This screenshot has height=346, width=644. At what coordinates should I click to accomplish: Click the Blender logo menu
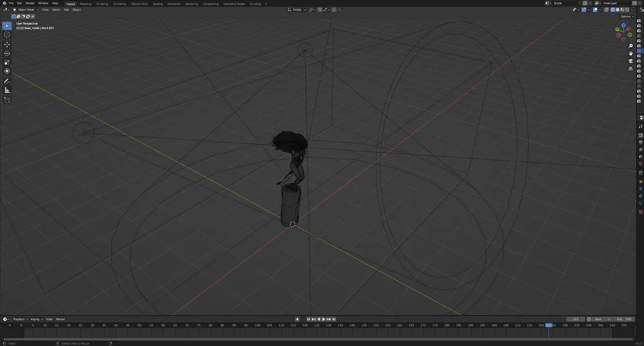point(4,3)
